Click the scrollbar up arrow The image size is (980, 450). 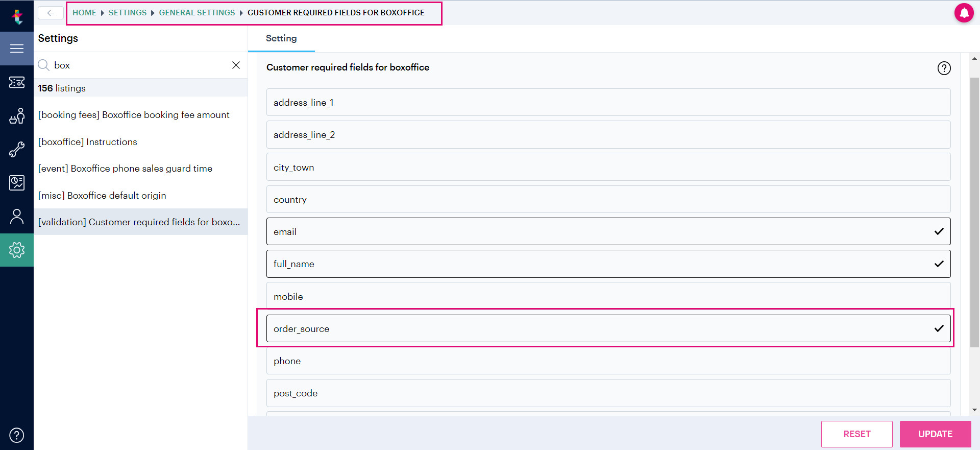(x=974, y=59)
